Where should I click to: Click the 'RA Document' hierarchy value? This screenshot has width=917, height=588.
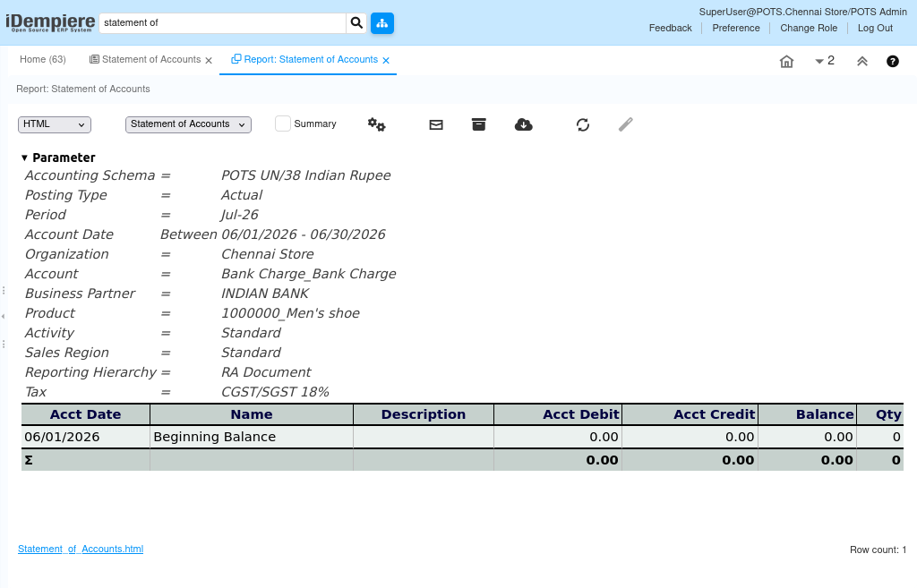[266, 372]
